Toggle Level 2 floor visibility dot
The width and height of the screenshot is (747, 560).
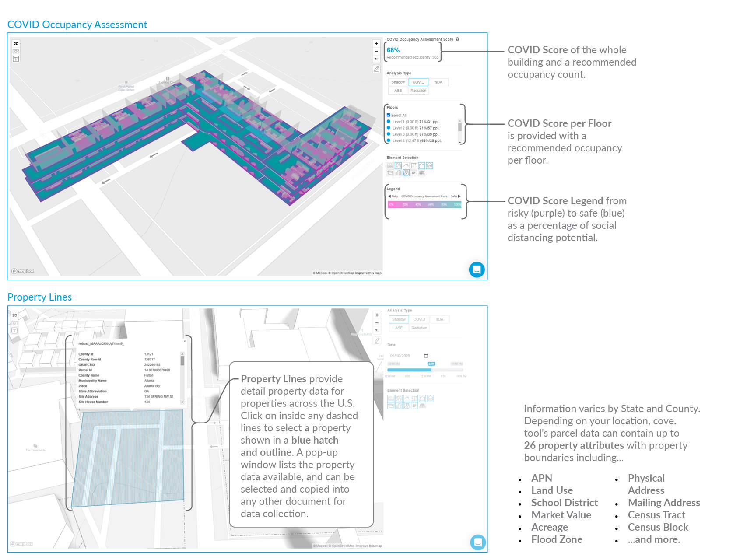point(389,128)
